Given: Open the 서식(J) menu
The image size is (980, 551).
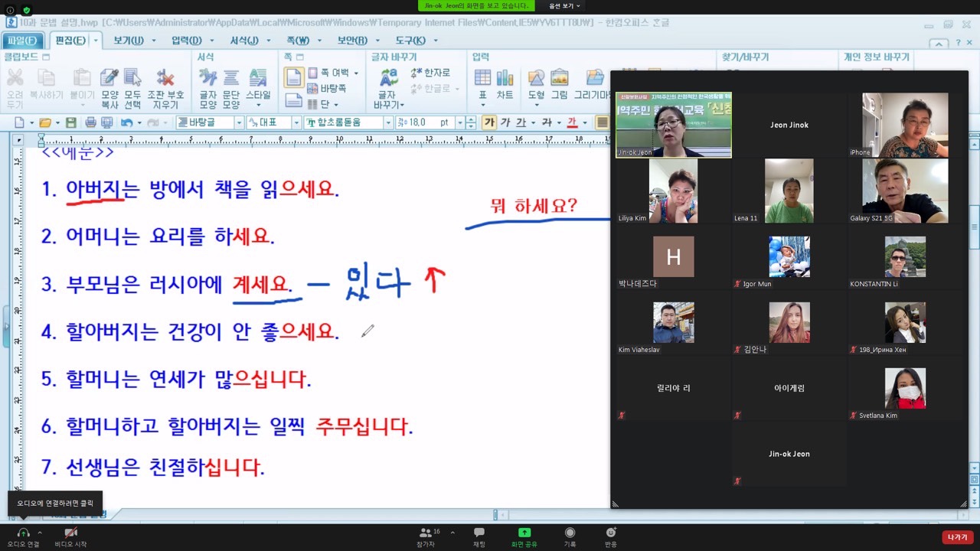Looking at the screenshot, I should click(x=245, y=41).
